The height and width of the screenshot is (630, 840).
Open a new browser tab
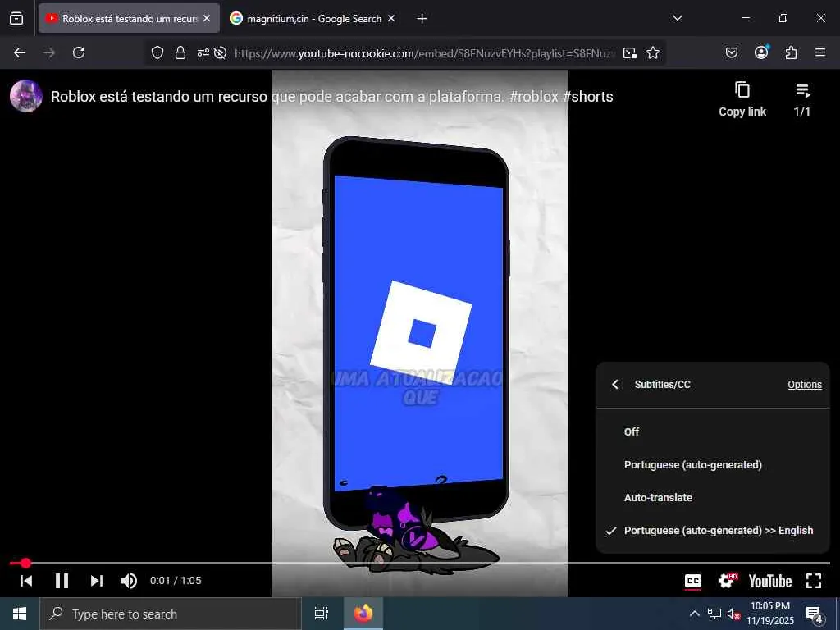pyautogui.click(x=422, y=19)
